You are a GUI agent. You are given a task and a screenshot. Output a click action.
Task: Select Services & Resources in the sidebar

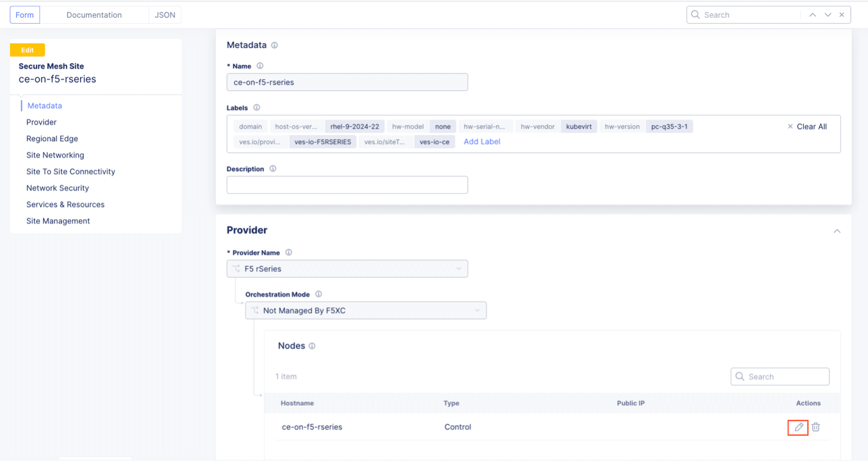66,204
